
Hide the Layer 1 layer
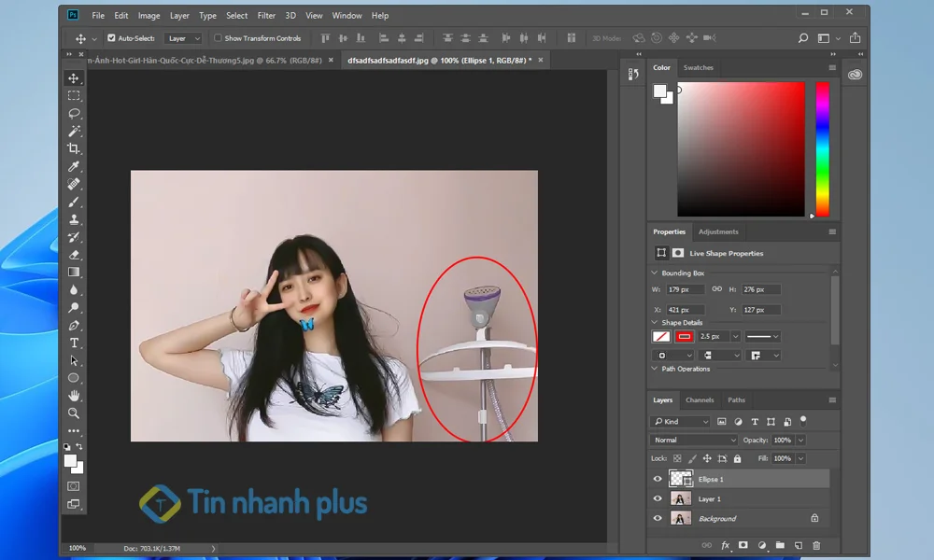pos(657,498)
